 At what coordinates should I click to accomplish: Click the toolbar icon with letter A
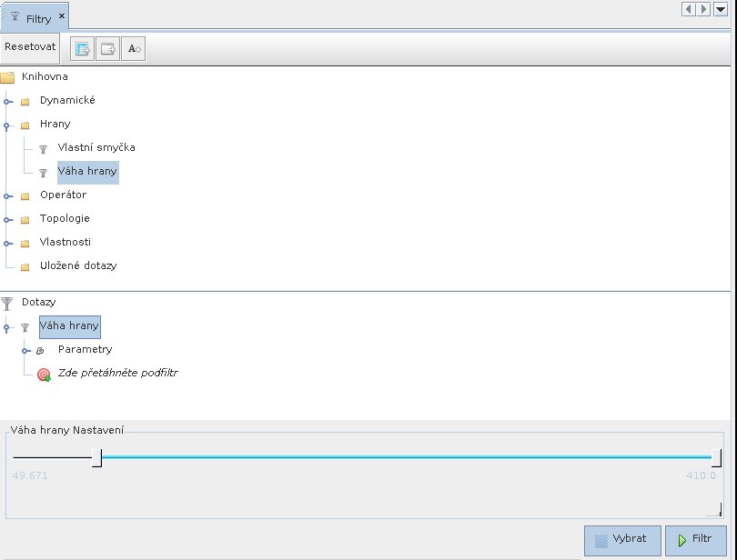pyautogui.click(x=134, y=49)
